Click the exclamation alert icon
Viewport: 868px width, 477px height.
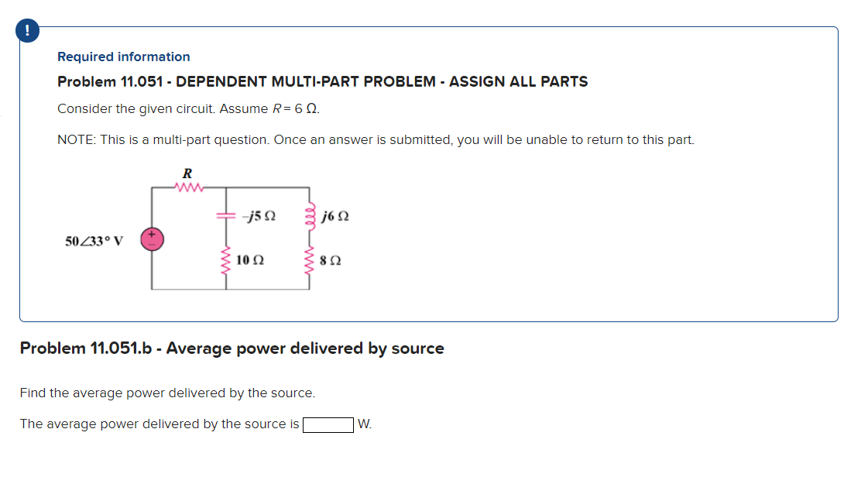[x=26, y=30]
